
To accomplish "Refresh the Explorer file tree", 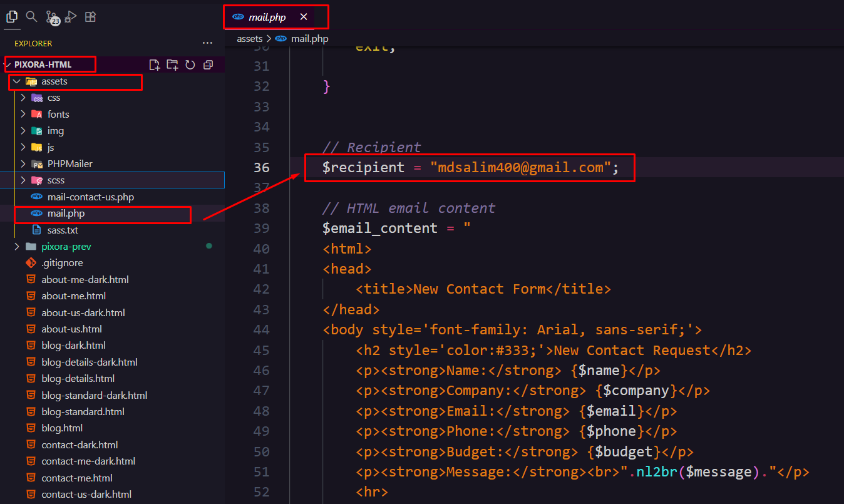I will point(190,64).
